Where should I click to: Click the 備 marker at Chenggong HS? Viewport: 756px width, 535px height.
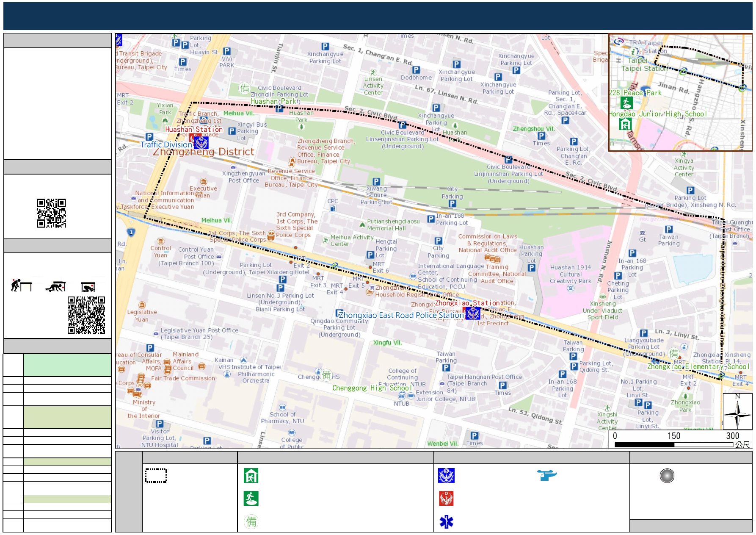click(x=326, y=375)
